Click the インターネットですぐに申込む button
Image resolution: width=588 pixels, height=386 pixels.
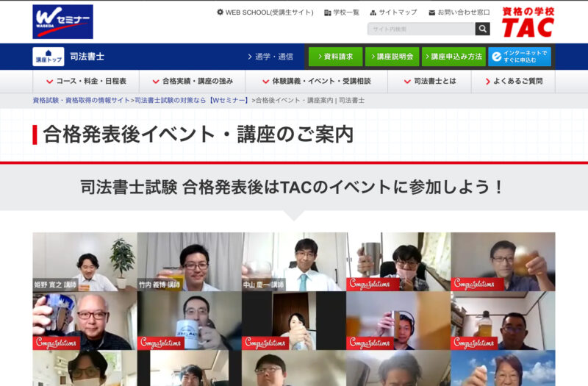click(x=520, y=57)
